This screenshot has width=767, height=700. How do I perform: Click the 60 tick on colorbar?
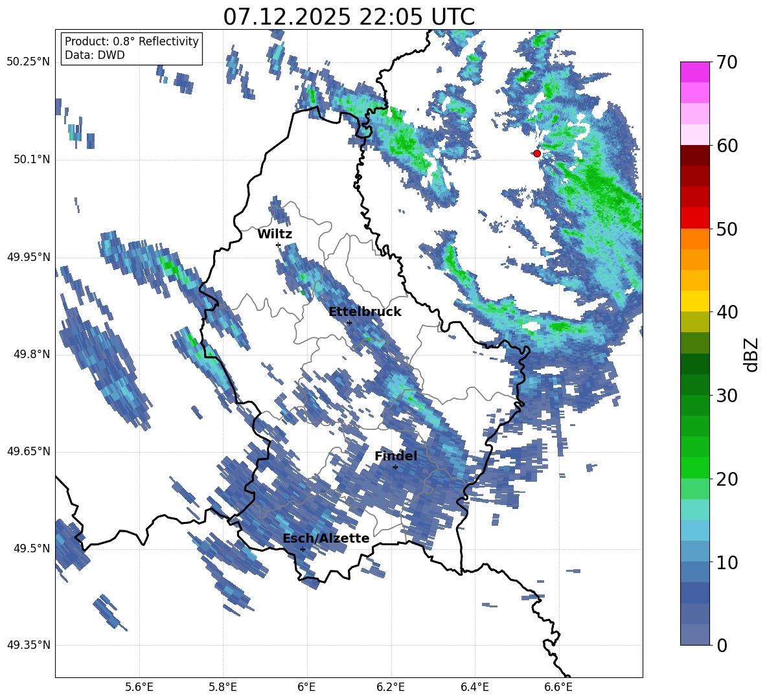726,146
